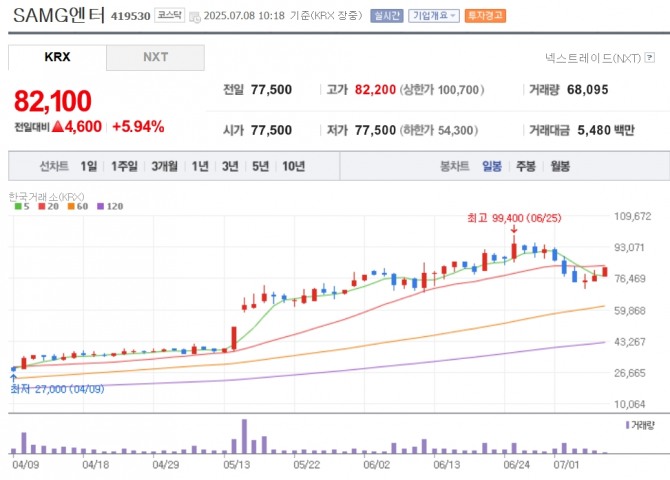Click the calendar icon beside date
Screen dimensions: 670x480
[x=194, y=17]
